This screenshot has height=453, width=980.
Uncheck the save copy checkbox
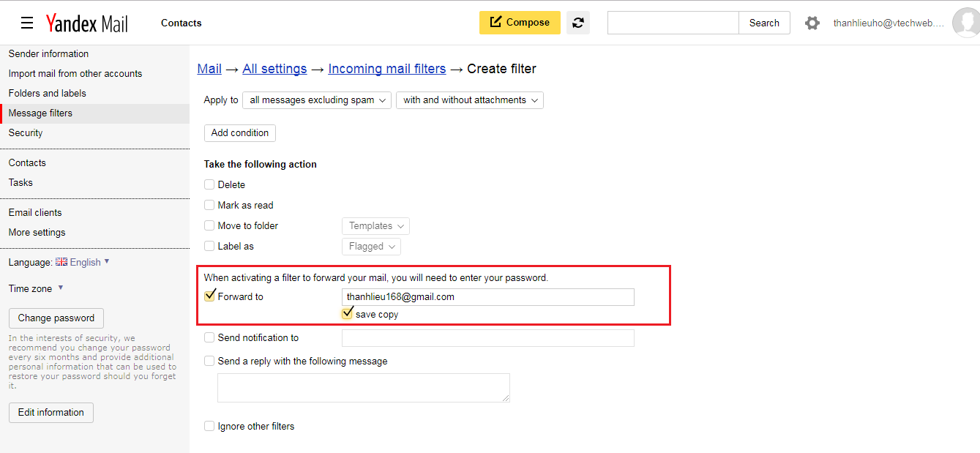coord(348,314)
